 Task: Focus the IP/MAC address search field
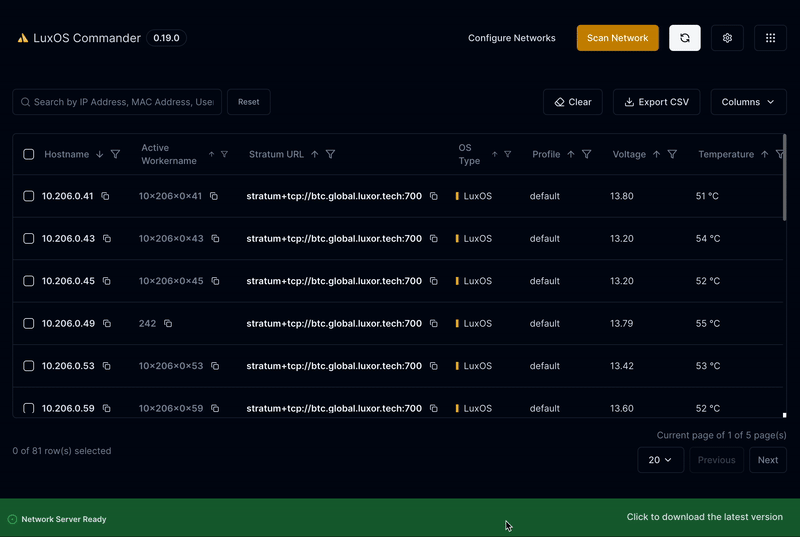click(x=117, y=102)
